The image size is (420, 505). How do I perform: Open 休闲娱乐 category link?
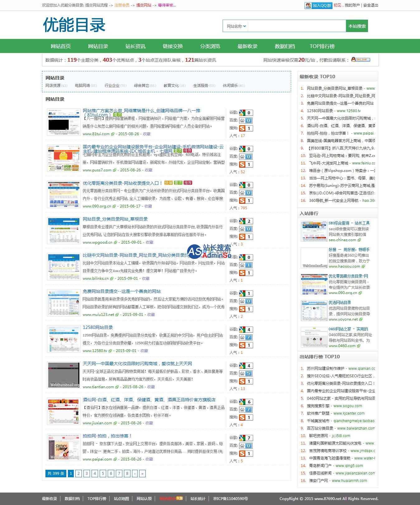[230, 86]
